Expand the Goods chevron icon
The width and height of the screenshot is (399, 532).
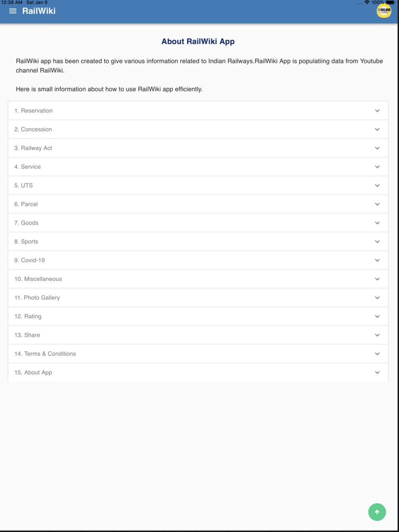pyautogui.click(x=377, y=223)
